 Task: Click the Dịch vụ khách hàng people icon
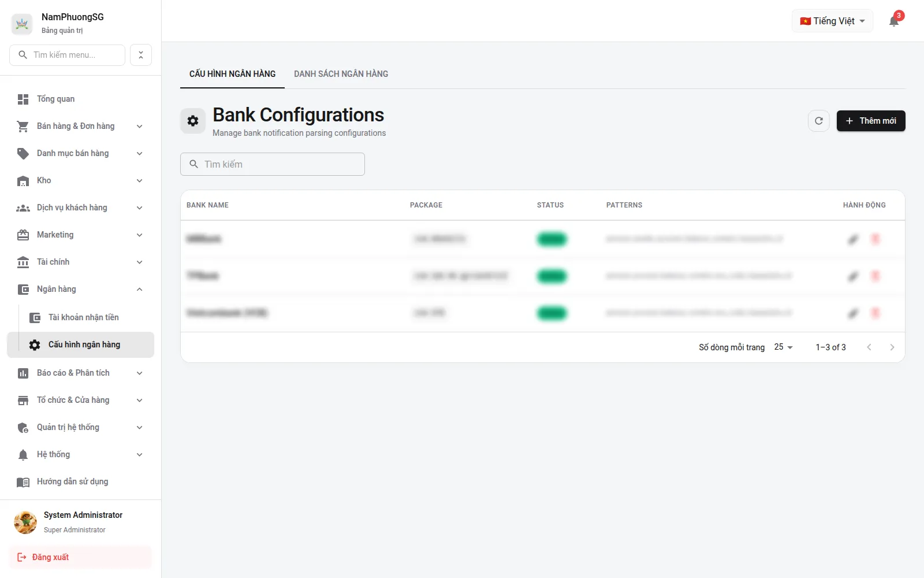(23, 208)
